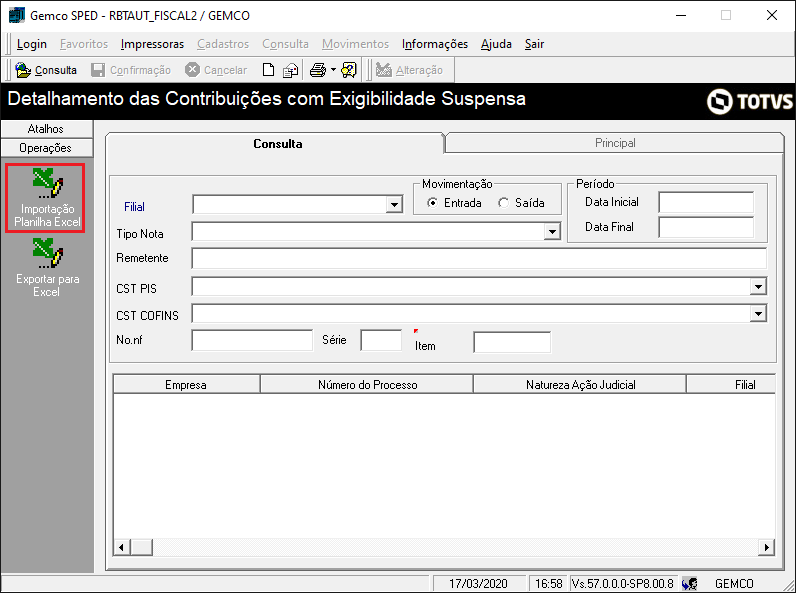
Task: Click GEMCO text in status bar
Action: pos(734,583)
